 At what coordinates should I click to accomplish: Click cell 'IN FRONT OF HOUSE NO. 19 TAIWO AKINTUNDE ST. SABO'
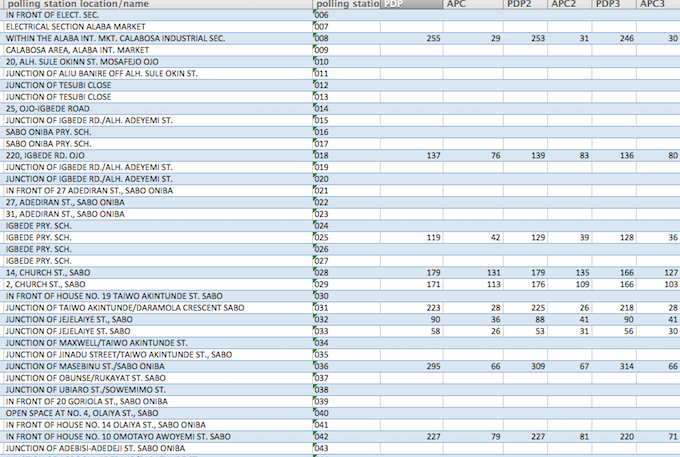[x=156, y=296]
